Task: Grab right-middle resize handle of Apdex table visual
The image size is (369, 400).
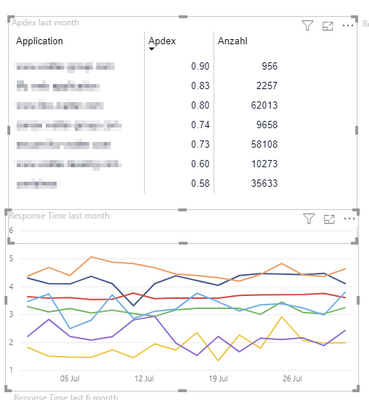Action: (356, 130)
